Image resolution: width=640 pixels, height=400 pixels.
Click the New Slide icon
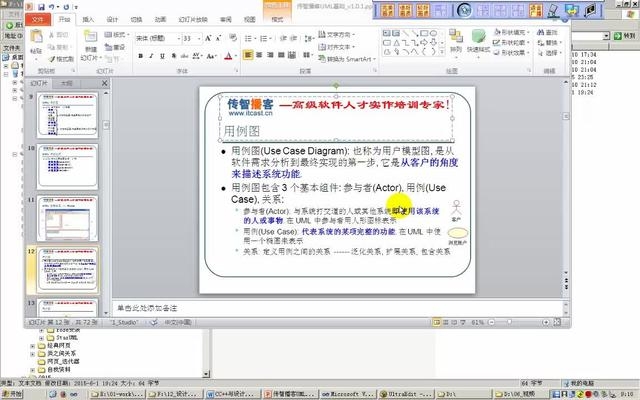pos(91,38)
